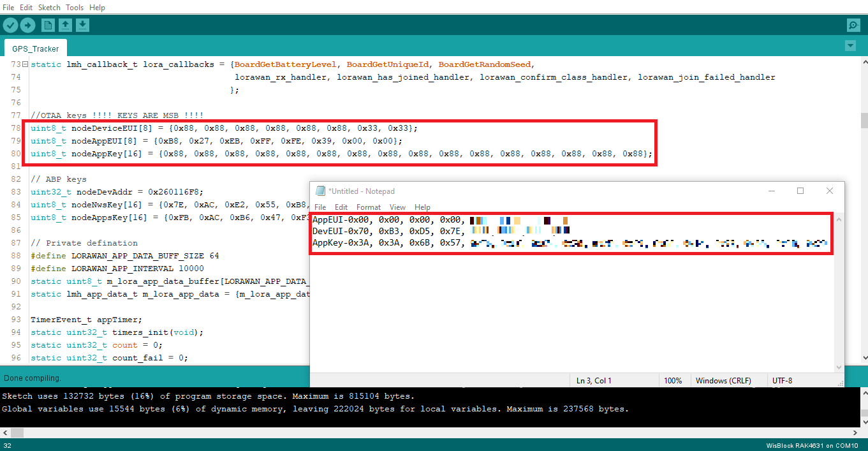Click the Notepad title bar icon
Viewport: 868px width, 451px height.
320,191
